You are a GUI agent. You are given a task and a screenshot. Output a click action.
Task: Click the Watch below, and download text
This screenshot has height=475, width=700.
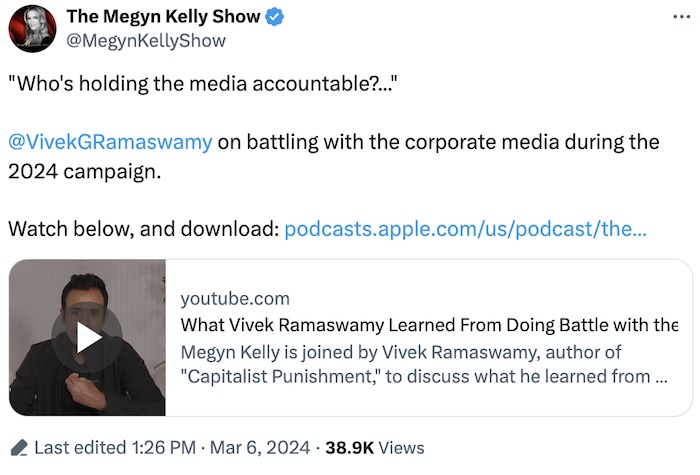[x=143, y=229]
